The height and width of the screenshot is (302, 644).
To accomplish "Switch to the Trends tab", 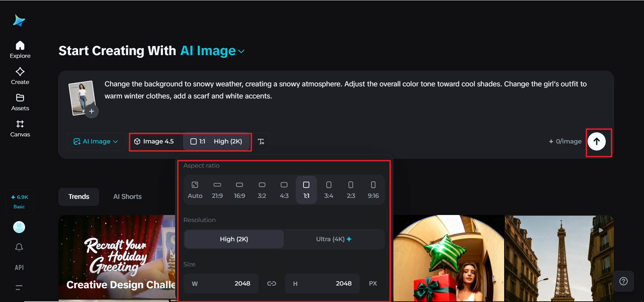I will pyautogui.click(x=79, y=197).
